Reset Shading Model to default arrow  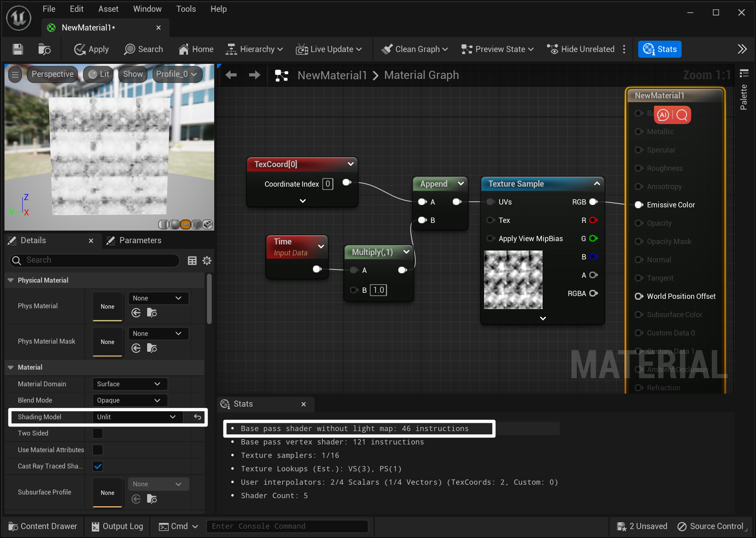pyautogui.click(x=198, y=417)
